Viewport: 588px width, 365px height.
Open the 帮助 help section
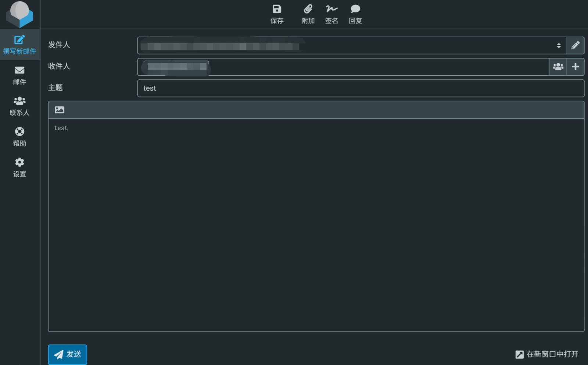[19, 137]
